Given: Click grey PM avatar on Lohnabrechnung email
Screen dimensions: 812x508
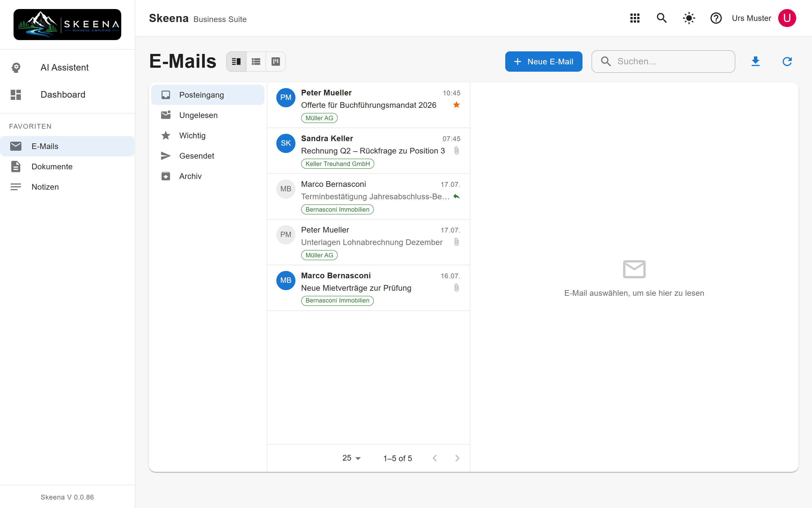Looking at the screenshot, I should 286,235.
